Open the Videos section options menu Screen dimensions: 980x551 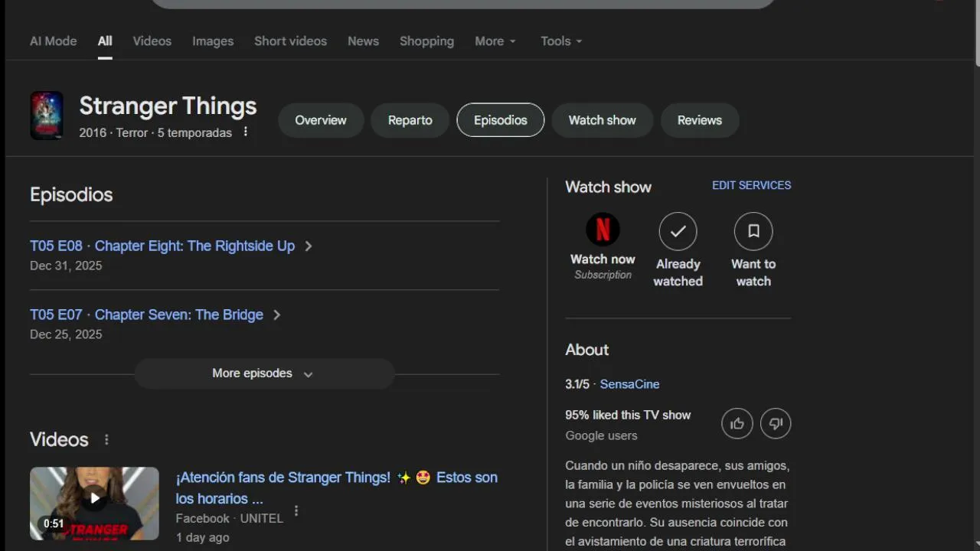(x=106, y=439)
